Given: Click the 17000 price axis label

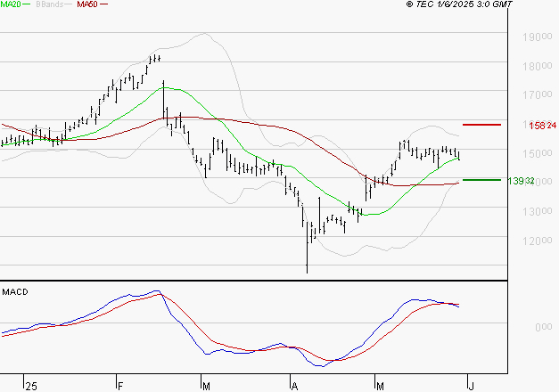Looking at the screenshot, I should 534,95.
